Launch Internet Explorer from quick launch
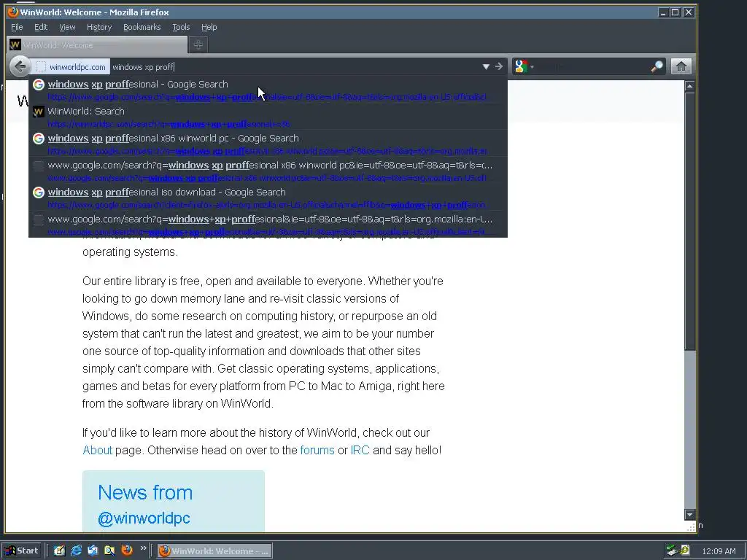The width and height of the screenshot is (747, 560). click(76, 551)
